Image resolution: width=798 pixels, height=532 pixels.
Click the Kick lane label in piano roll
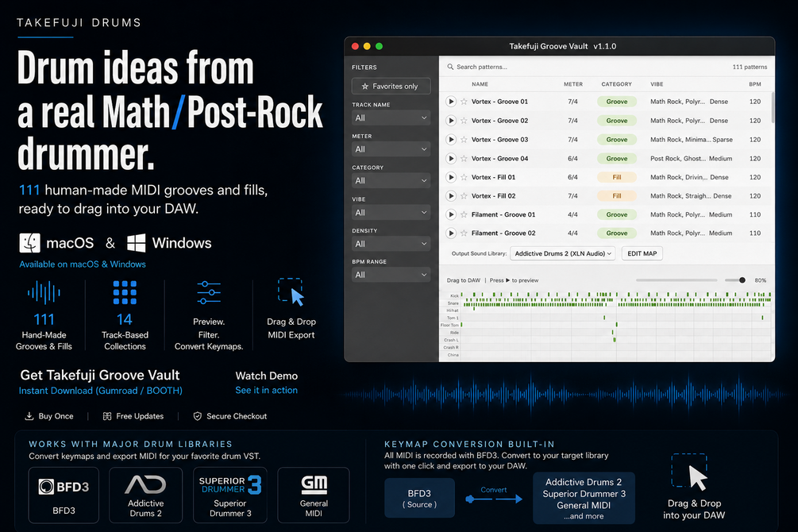(x=454, y=295)
